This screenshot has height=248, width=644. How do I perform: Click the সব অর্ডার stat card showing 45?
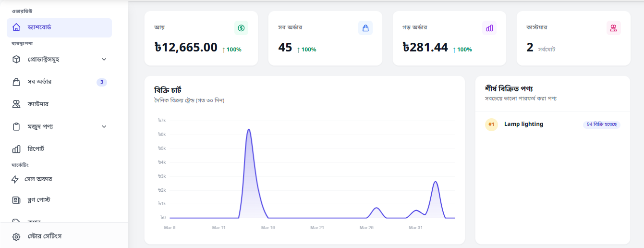click(x=325, y=38)
